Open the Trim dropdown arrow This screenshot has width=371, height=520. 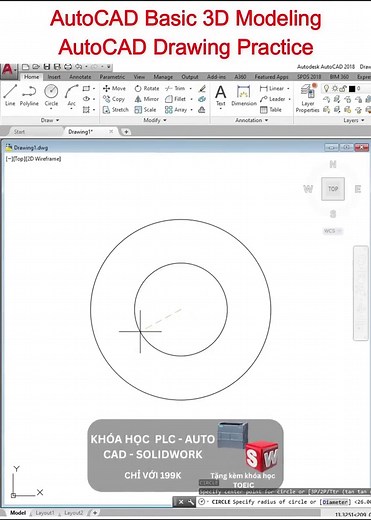pyautogui.click(x=191, y=88)
